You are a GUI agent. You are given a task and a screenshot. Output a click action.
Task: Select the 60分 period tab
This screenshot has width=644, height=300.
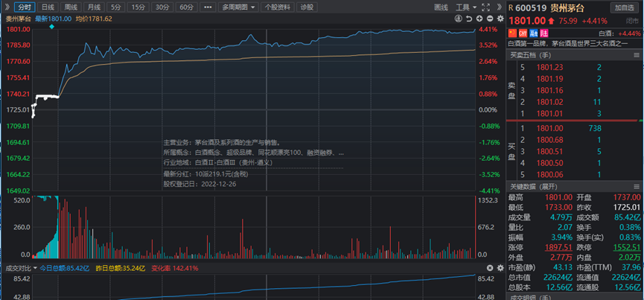(186, 7)
